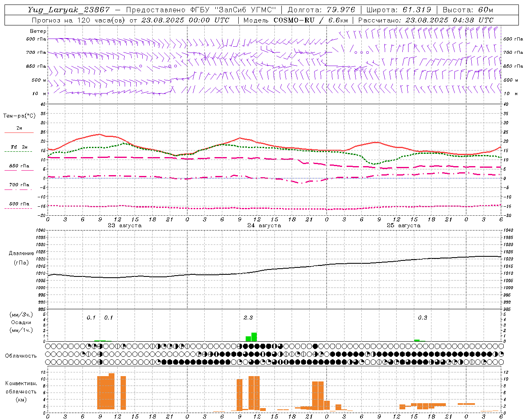Click the Облачность cloud cover label
525x420 pixels.
(21, 356)
